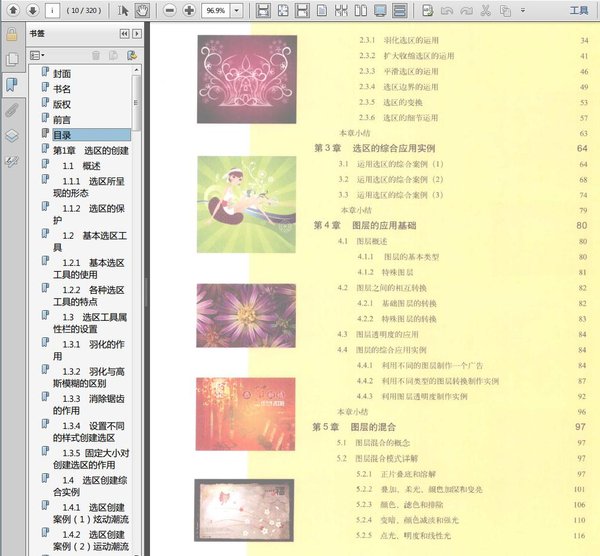
Task: Click the new bookmark icon
Action: 114,56
